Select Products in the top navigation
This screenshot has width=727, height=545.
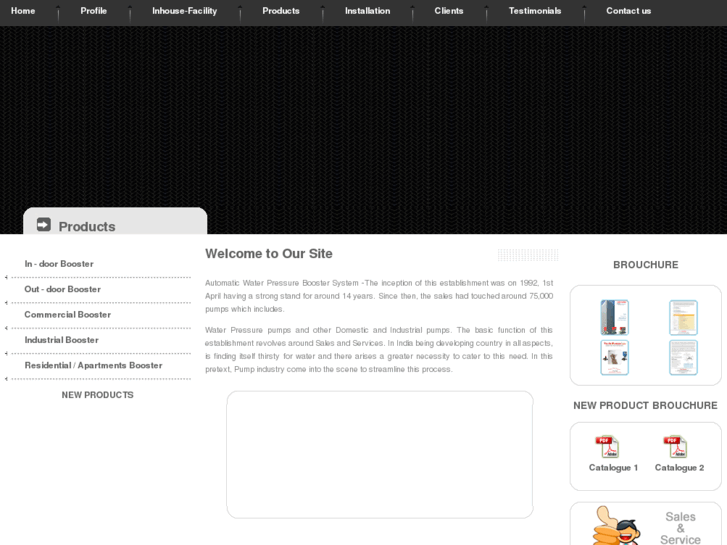tap(281, 11)
